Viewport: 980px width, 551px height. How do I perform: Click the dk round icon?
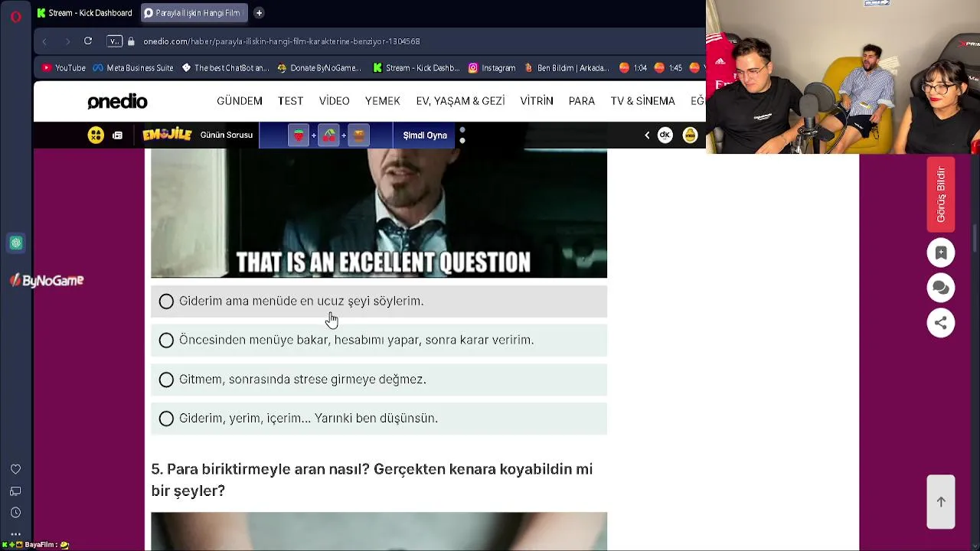pos(665,135)
